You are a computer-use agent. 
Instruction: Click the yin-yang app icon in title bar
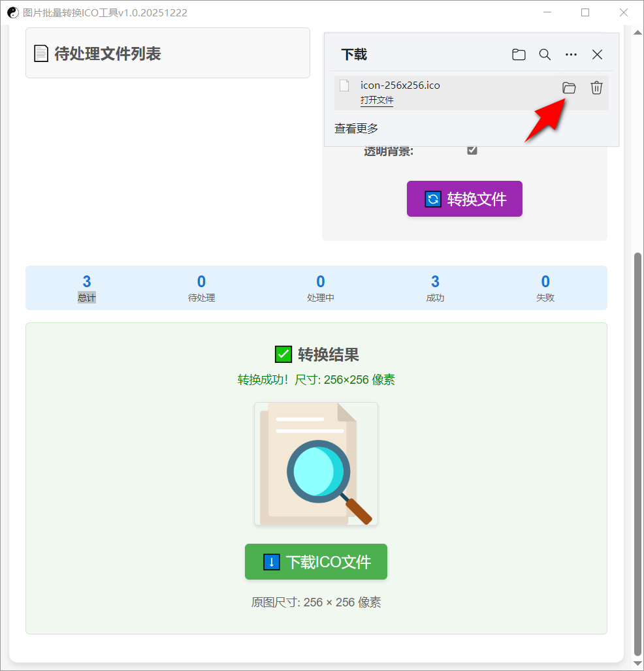coord(13,12)
